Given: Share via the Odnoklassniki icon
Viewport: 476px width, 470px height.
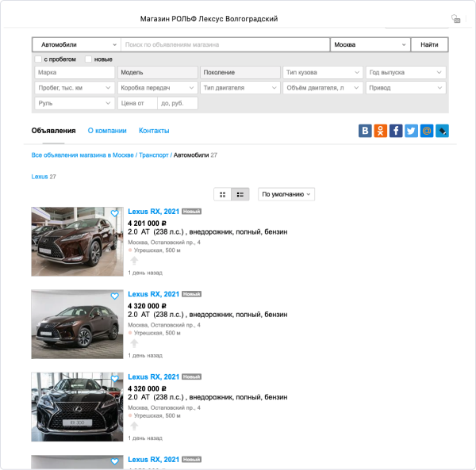Looking at the screenshot, I should (380, 131).
